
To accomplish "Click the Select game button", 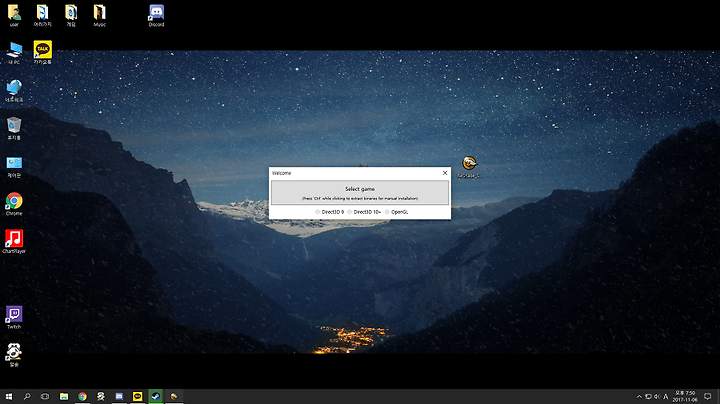I will 360,192.
